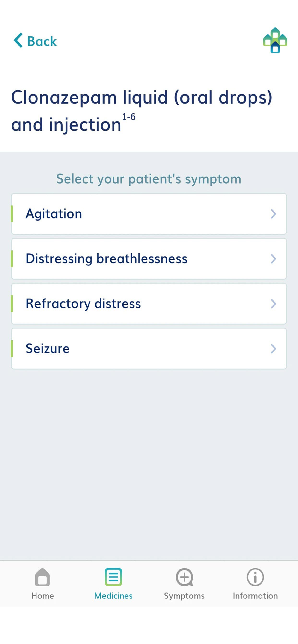Select the Medicines tab label
This screenshot has width=298, height=644.
tap(113, 596)
